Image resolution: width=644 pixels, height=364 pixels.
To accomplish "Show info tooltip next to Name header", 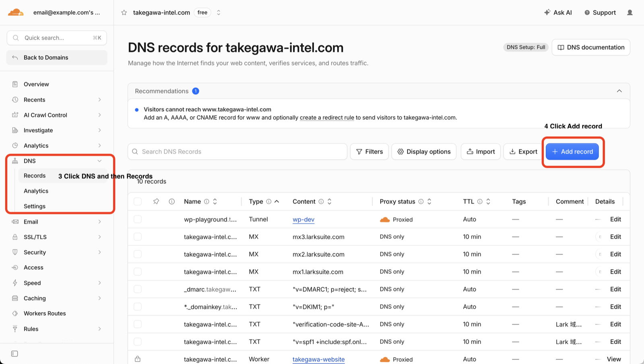I will pyautogui.click(x=206, y=202).
